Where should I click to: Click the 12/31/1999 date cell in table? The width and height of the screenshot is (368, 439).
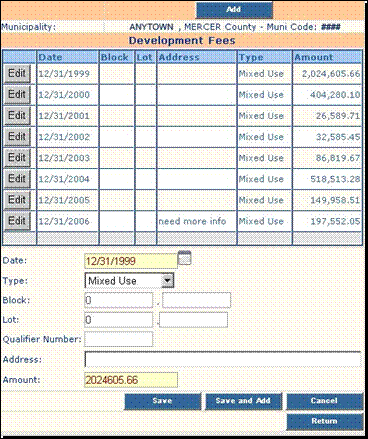coord(67,74)
